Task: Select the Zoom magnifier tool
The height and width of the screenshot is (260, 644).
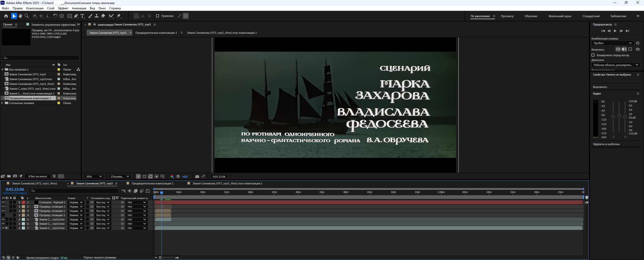Action: tap(27, 16)
